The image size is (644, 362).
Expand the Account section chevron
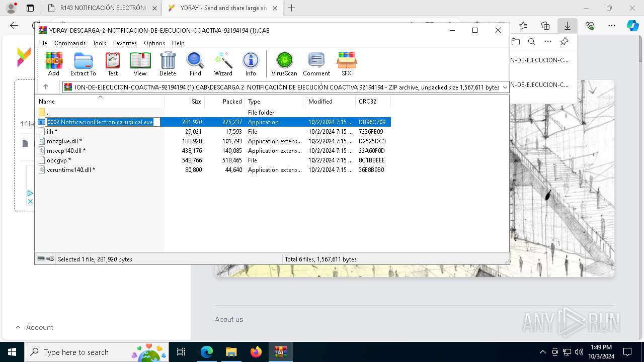18,327
